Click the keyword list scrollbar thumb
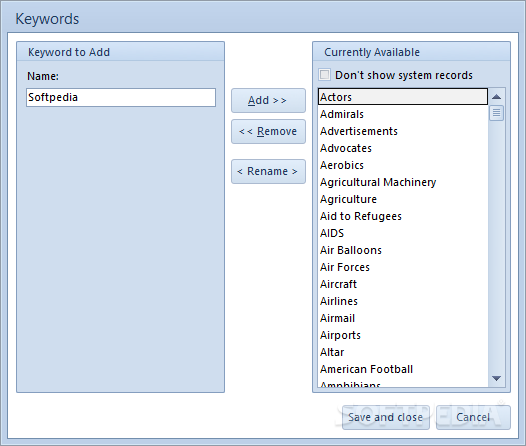Screen dimensions: 526x446 [x=496, y=113]
